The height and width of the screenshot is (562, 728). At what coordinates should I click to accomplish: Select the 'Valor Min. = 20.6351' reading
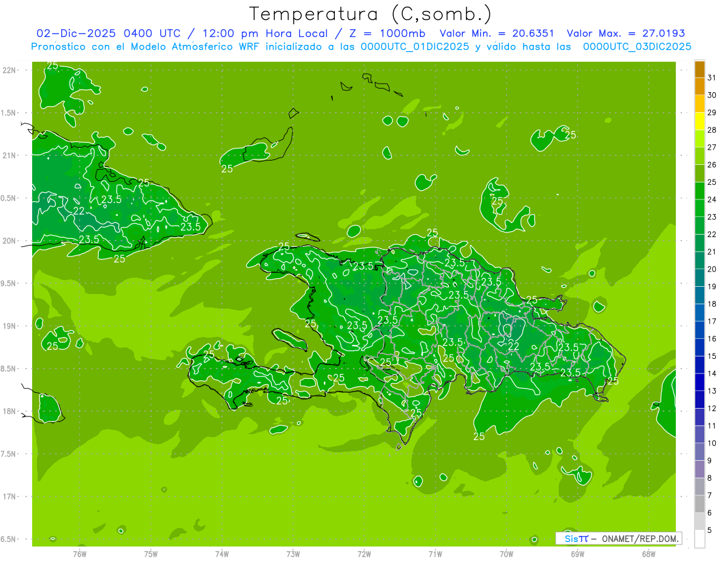497,33
